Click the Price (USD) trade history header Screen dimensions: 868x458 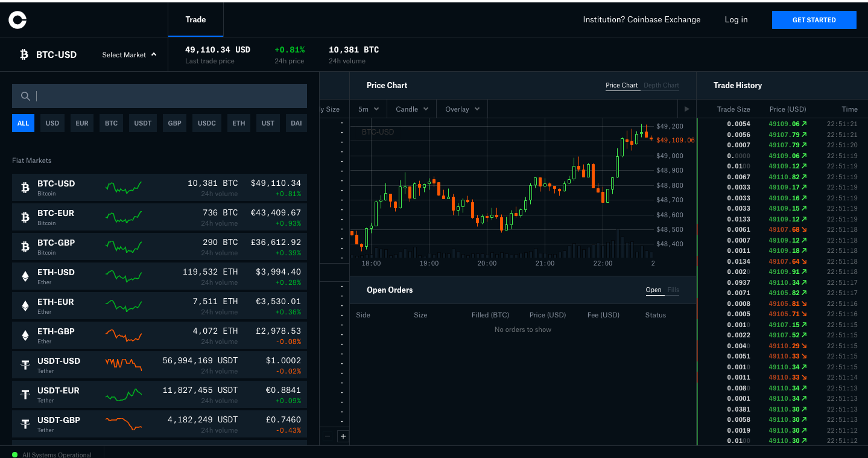click(788, 109)
